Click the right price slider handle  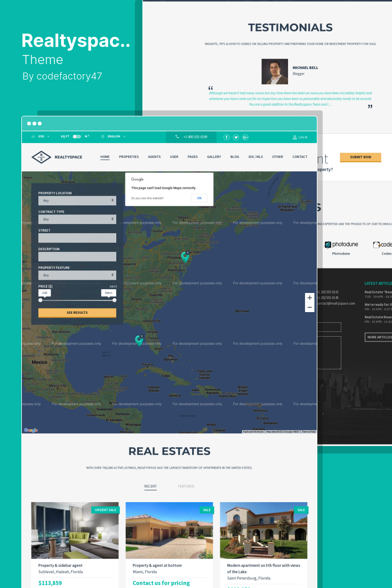[114, 300]
